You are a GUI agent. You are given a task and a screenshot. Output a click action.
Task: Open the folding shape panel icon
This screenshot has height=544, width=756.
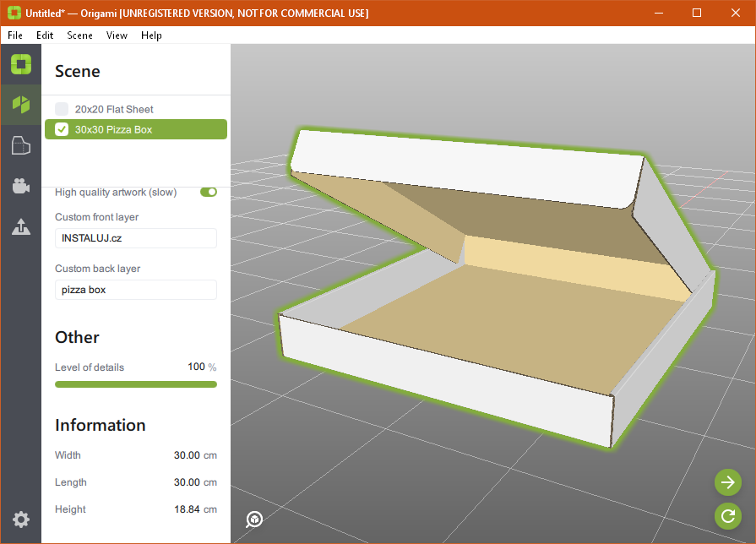[x=20, y=145]
